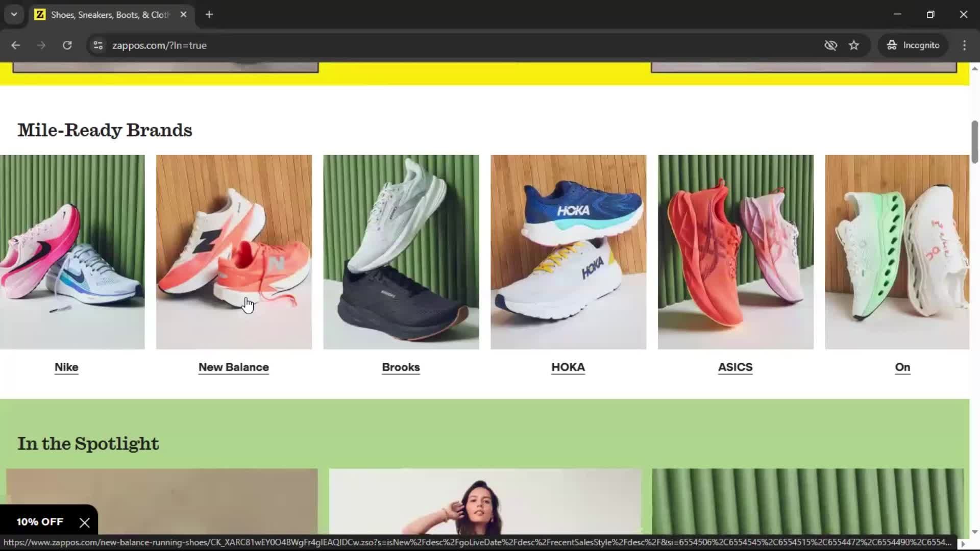The image size is (980, 551).
Task: Open the Nike brand link
Action: pyautogui.click(x=66, y=367)
